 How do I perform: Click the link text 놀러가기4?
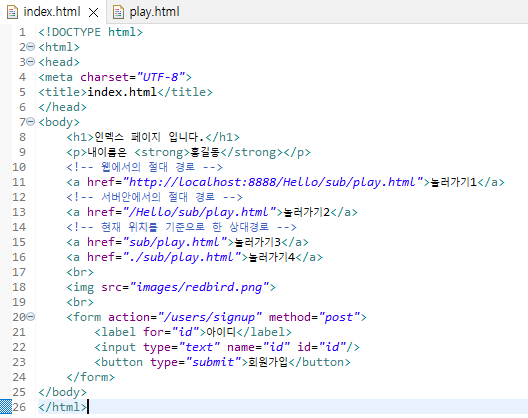[x=272, y=257]
